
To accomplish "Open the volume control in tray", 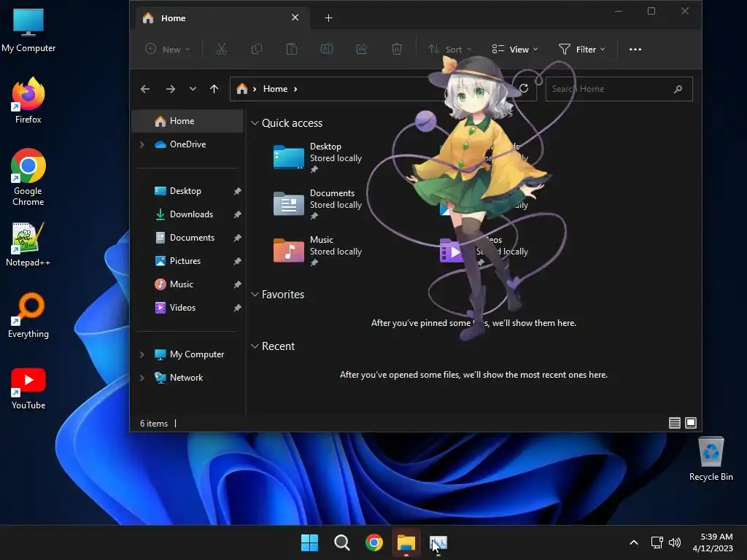I will 675,542.
